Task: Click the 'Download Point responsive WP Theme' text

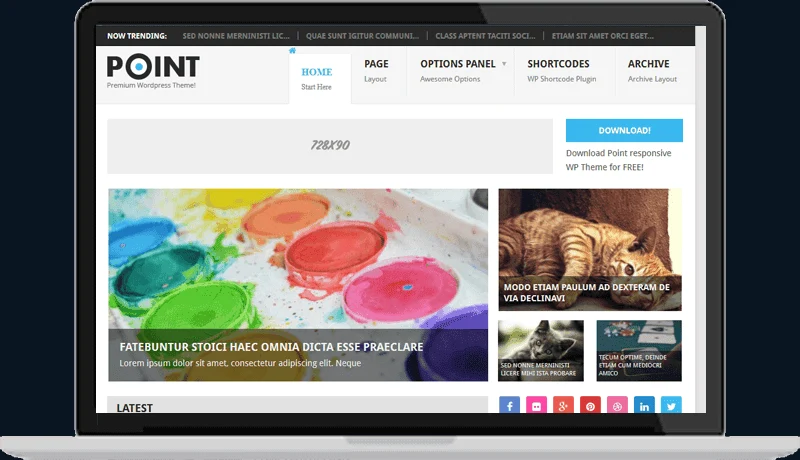Action: pos(618,160)
